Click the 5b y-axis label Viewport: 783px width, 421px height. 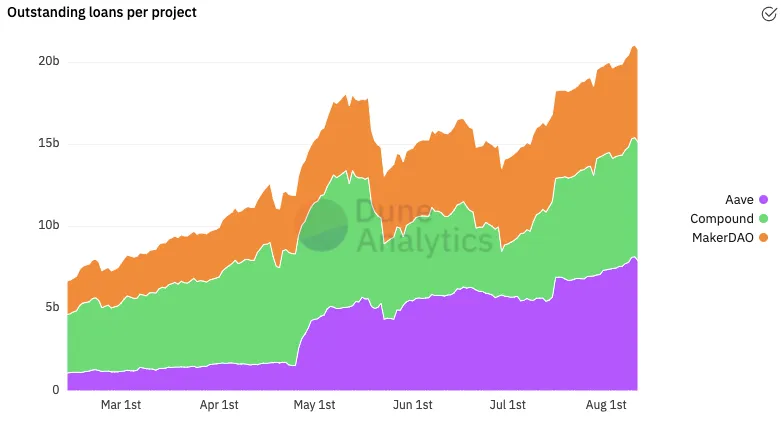click(52, 307)
